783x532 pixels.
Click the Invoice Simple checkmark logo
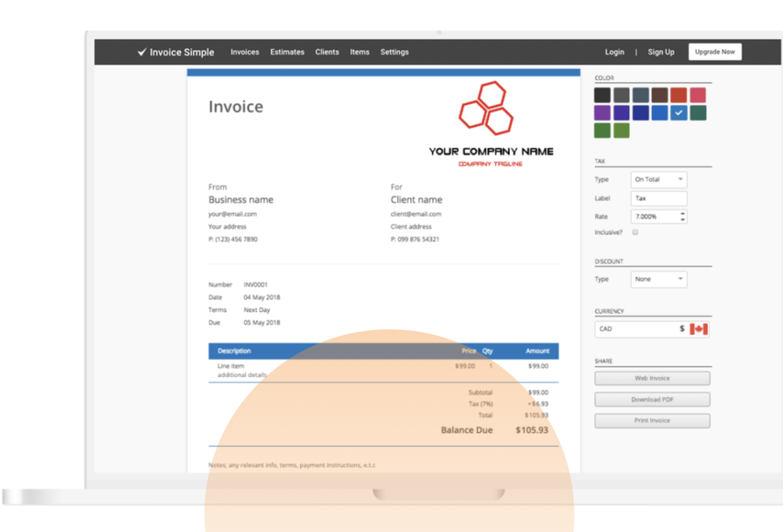coord(143,52)
